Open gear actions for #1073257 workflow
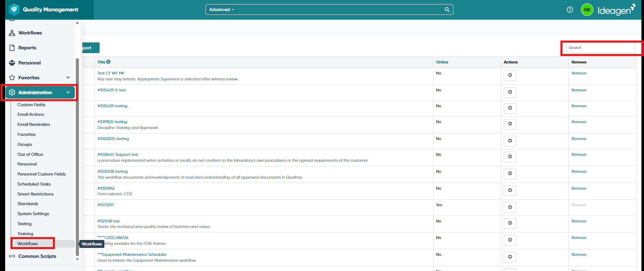The height and width of the screenshot is (271, 644). click(510, 207)
